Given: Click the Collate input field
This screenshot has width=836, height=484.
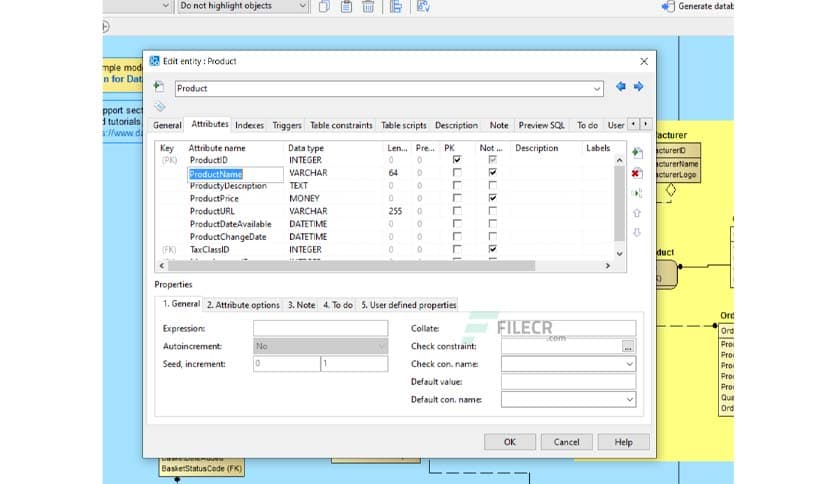Looking at the screenshot, I should [568, 328].
